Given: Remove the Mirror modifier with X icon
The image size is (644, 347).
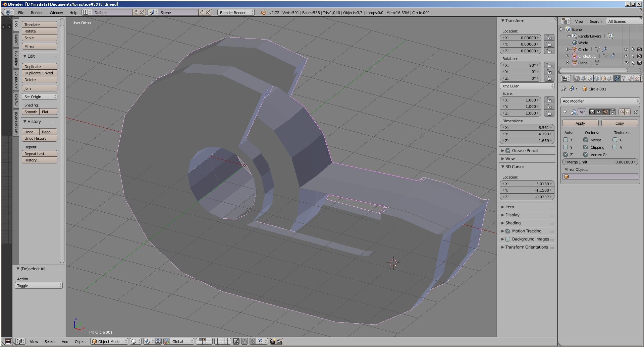Looking at the screenshot, I should [635, 112].
